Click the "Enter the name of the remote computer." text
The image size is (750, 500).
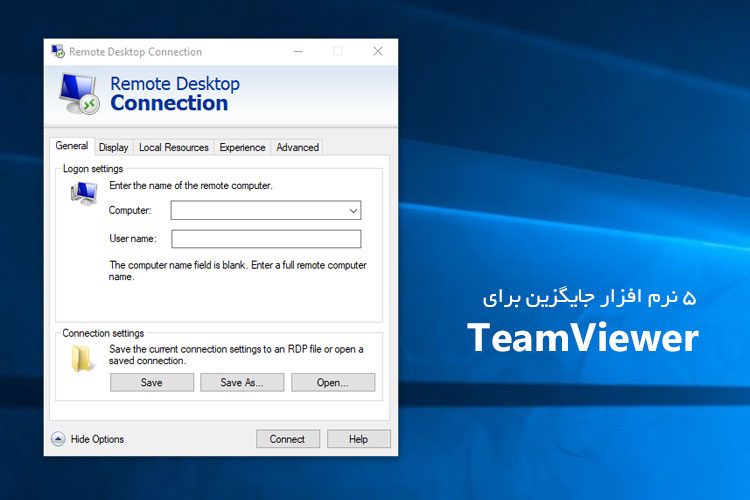tap(191, 186)
